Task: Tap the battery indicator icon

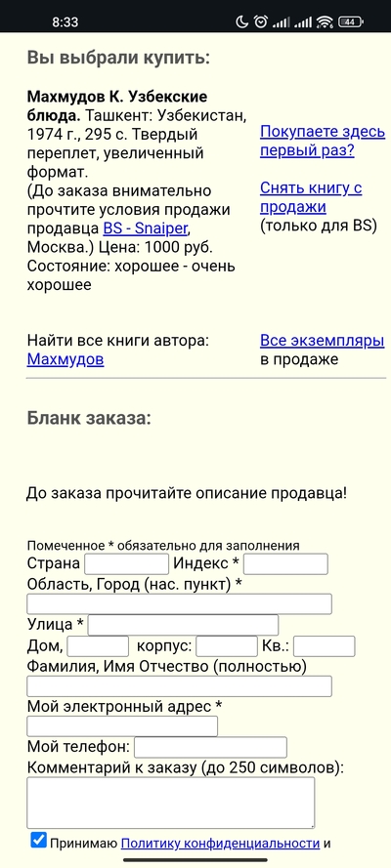Action: (x=351, y=22)
